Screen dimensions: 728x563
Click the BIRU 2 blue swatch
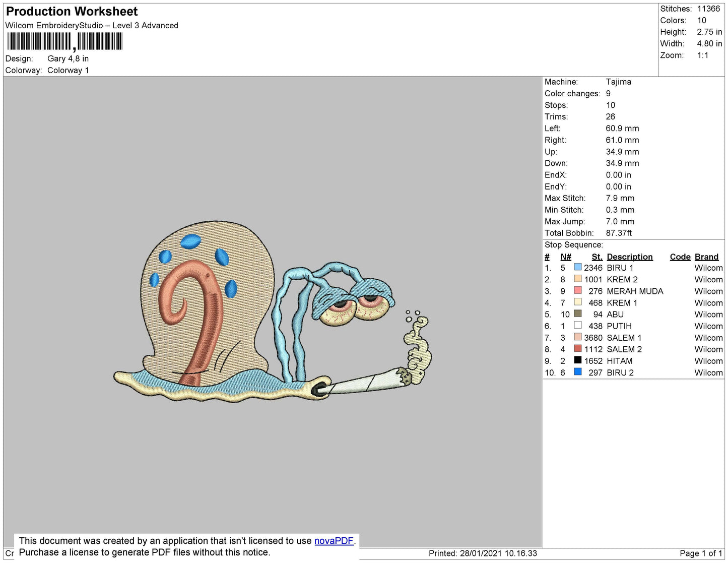pyautogui.click(x=578, y=371)
